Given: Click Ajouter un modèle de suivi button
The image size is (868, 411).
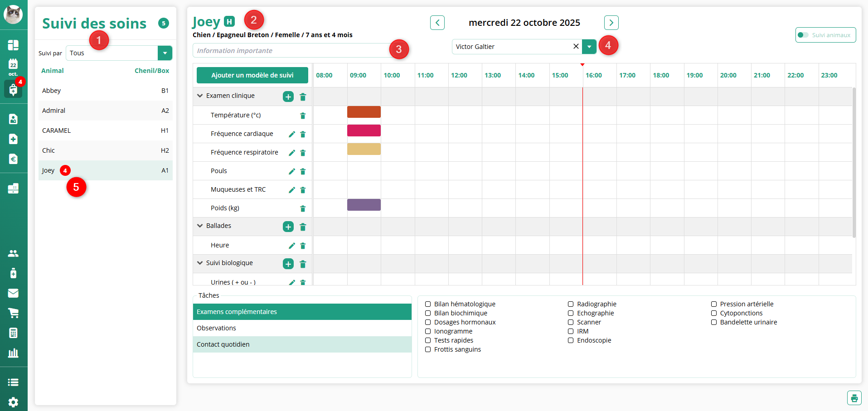Looking at the screenshot, I should [x=252, y=75].
